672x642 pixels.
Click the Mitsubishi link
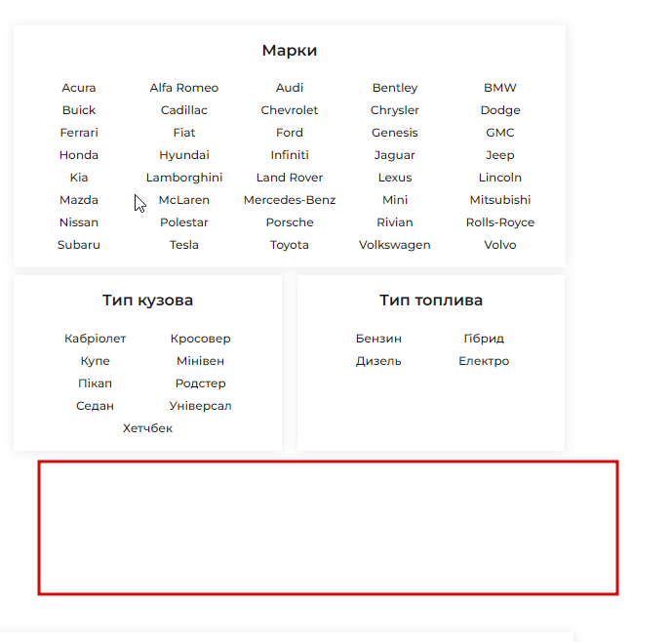coord(500,200)
